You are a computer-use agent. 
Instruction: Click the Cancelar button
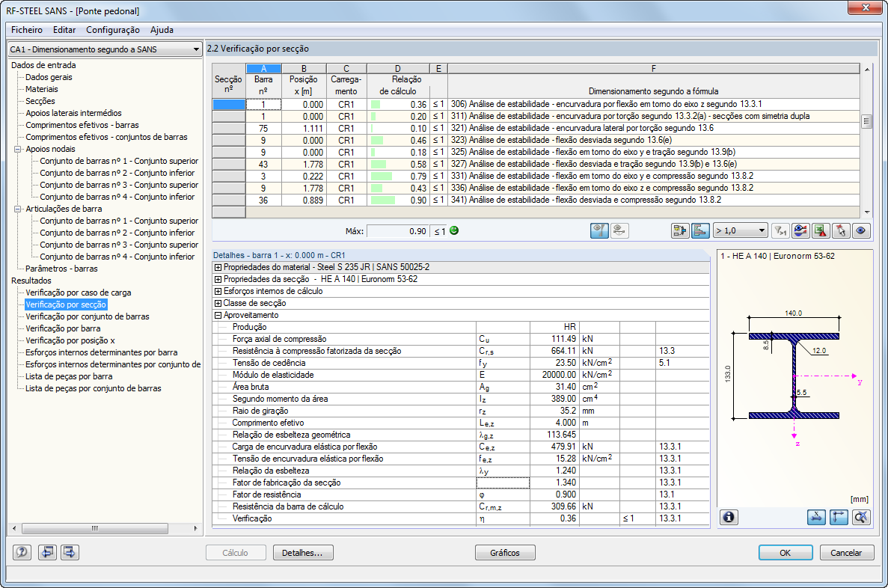(846, 552)
